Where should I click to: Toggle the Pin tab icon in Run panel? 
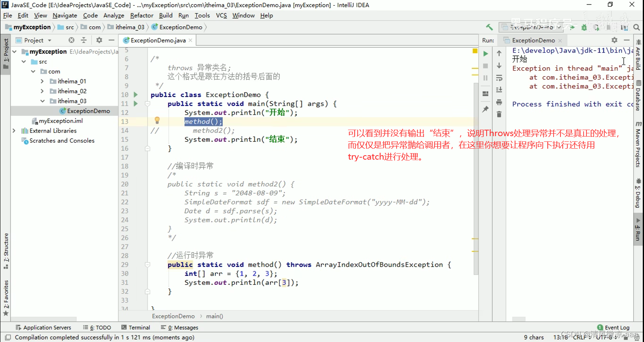(485, 109)
